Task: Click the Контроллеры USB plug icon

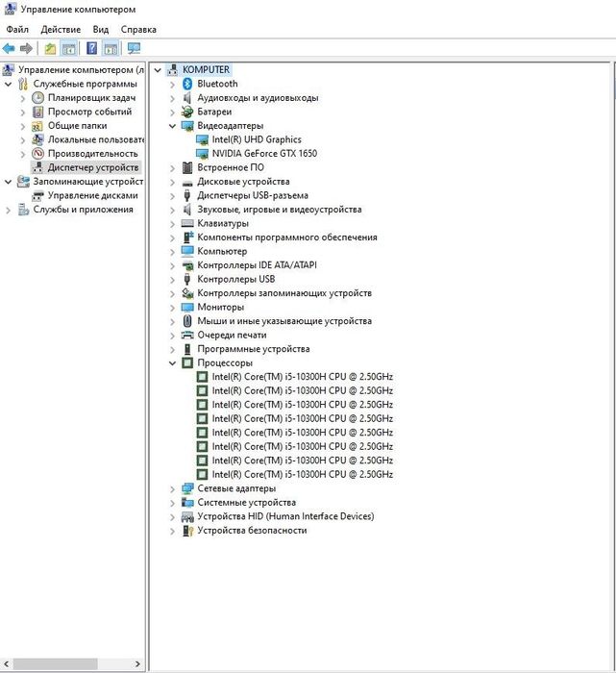Action: click(x=187, y=279)
